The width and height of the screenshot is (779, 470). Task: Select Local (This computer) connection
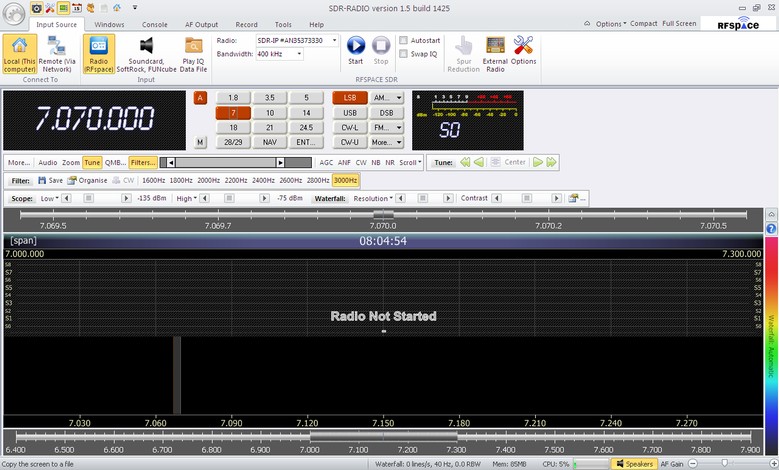pyautogui.click(x=20, y=52)
